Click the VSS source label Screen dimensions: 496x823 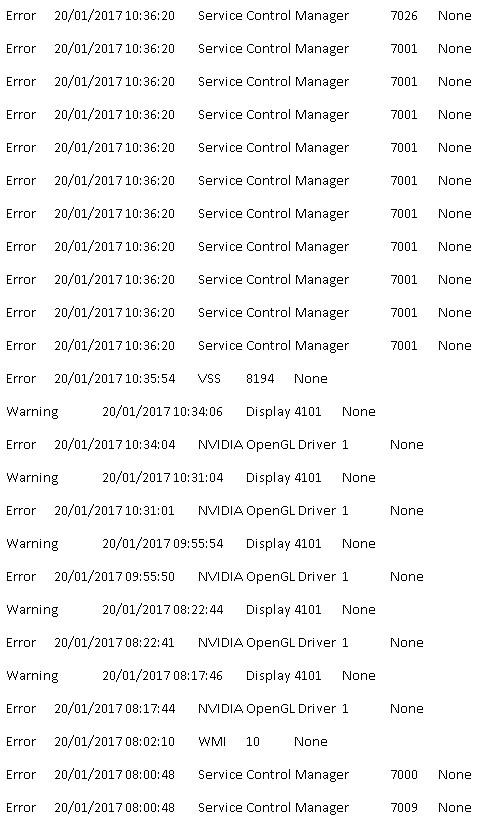click(x=209, y=378)
